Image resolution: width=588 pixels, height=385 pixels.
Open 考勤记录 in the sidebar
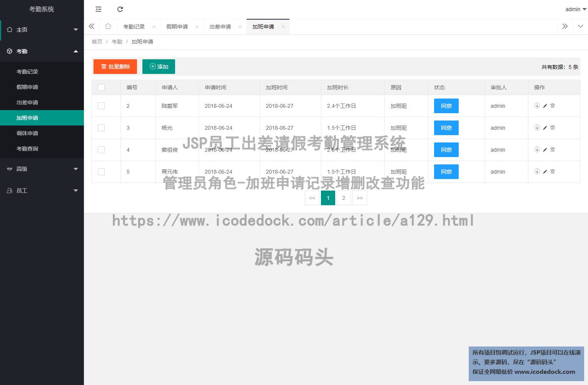coord(42,72)
